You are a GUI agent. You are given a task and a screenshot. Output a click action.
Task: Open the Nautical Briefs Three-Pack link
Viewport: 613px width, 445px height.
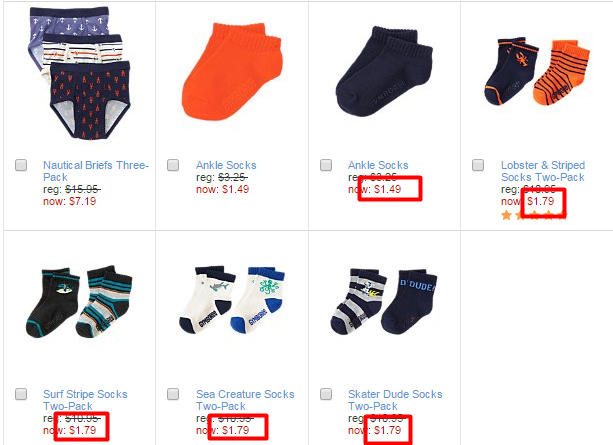[96, 171]
